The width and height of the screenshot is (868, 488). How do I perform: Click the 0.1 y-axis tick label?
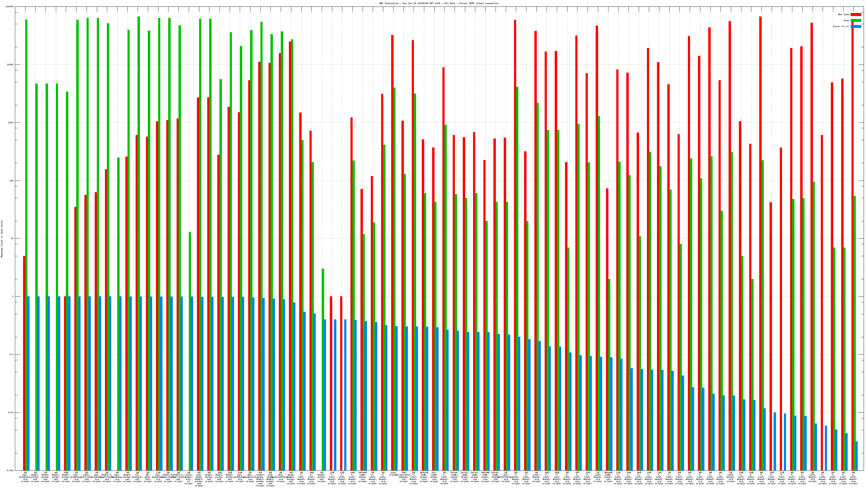(x=12, y=355)
